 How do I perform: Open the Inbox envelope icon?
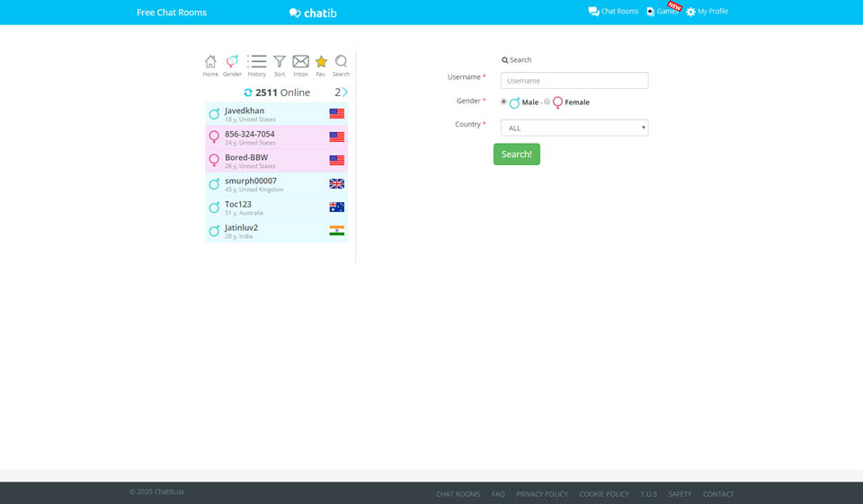click(x=300, y=62)
